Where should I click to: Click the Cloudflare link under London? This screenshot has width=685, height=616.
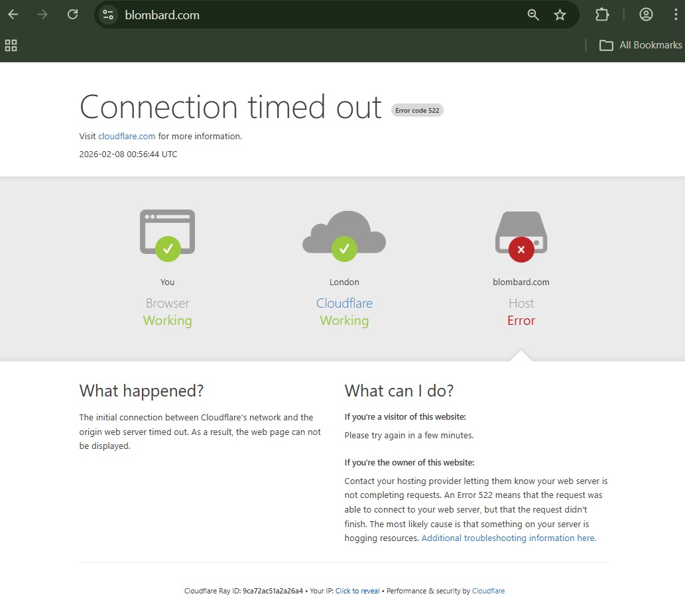coord(344,303)
